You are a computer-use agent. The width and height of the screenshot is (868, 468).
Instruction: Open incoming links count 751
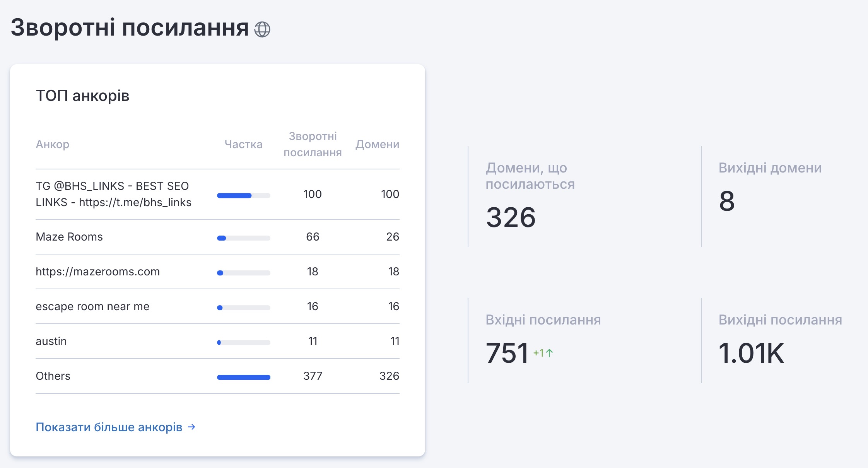507,353
